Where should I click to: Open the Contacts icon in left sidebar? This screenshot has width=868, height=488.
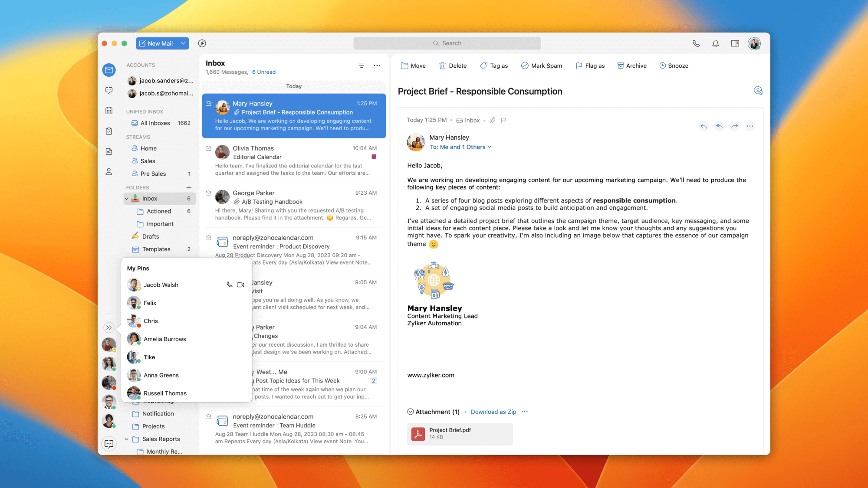109,172
